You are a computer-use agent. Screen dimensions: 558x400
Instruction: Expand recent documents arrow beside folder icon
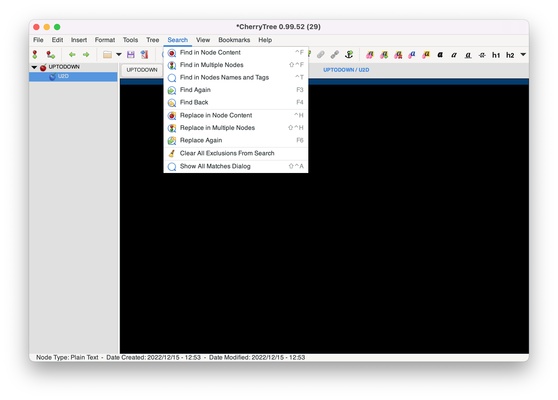119,54
